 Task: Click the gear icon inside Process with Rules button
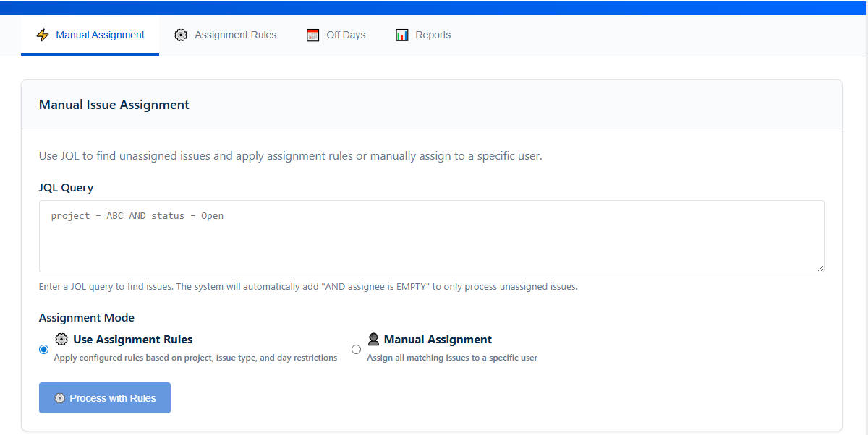[x=60, y=397]
